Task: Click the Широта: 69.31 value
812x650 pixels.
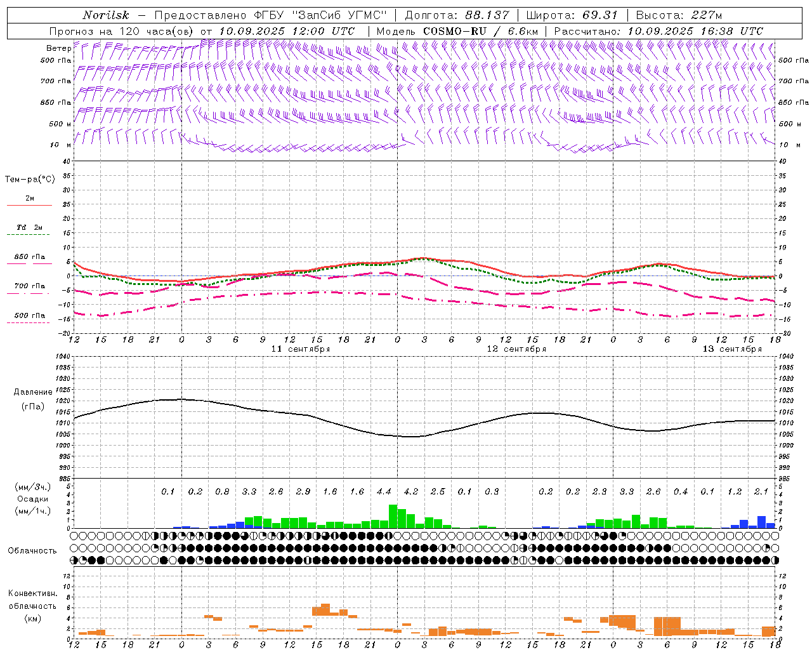Action: [572, 15]
